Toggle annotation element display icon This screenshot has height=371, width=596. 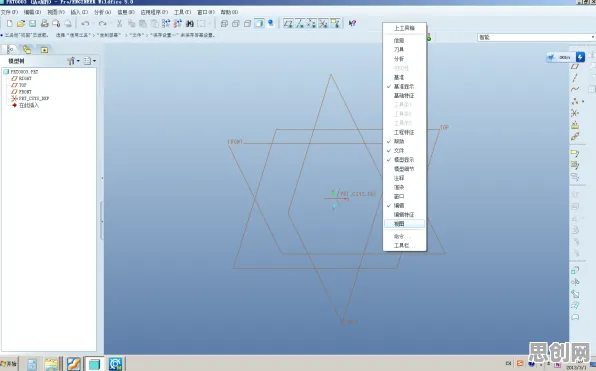335,24
